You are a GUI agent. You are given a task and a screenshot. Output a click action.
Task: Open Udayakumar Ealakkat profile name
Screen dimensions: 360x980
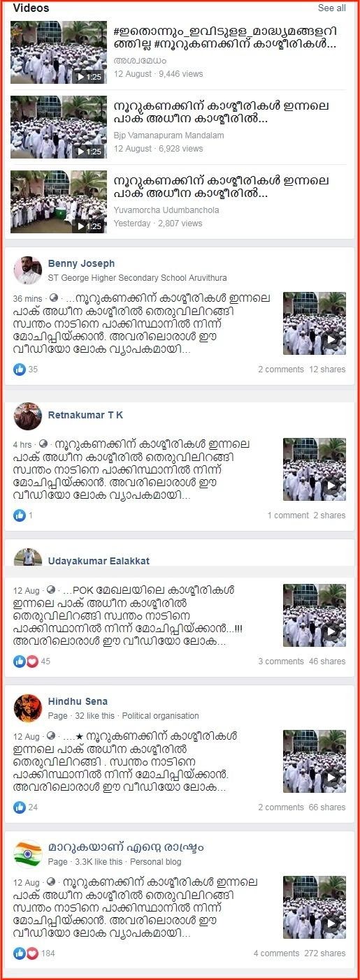coord(99,561)
